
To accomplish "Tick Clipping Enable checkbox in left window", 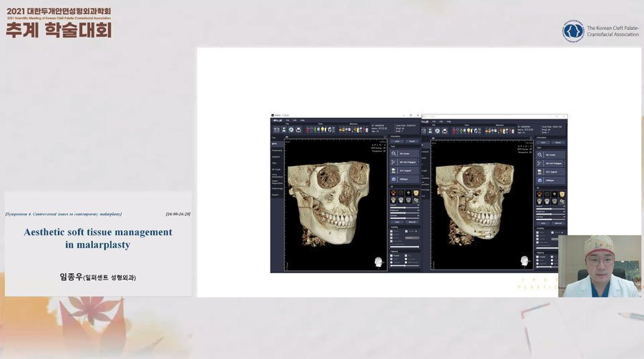I will (391, 255).
